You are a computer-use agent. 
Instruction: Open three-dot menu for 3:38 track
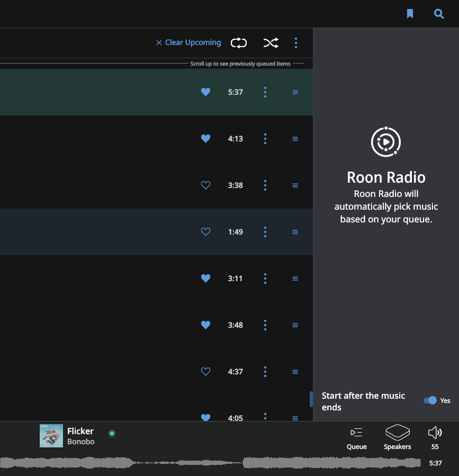click(x=265, y=185)
